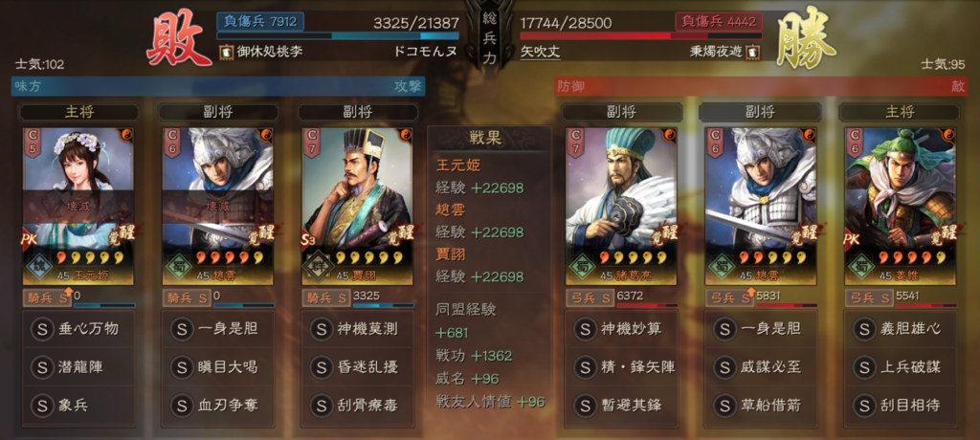Open skill 草船借箭

click(x=761, y=406)
